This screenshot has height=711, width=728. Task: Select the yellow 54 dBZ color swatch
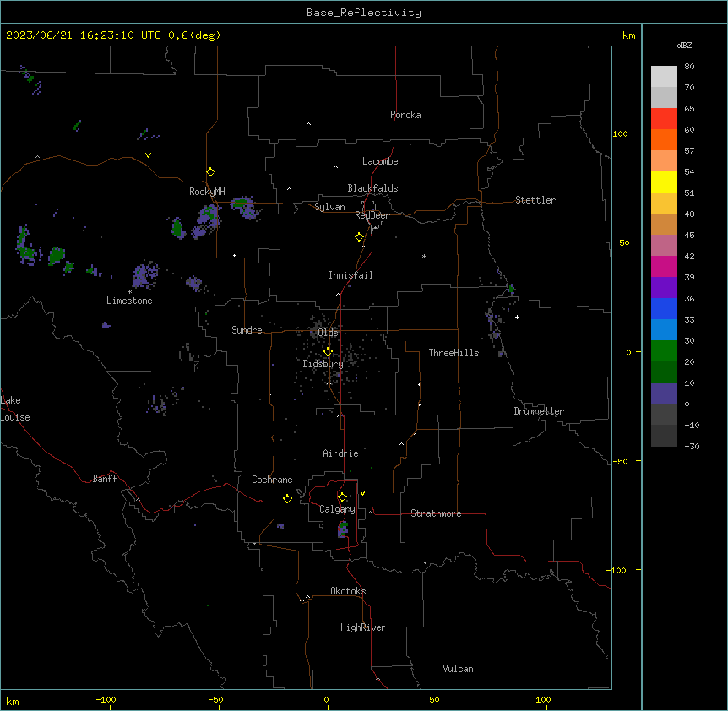tap(664, 182)
